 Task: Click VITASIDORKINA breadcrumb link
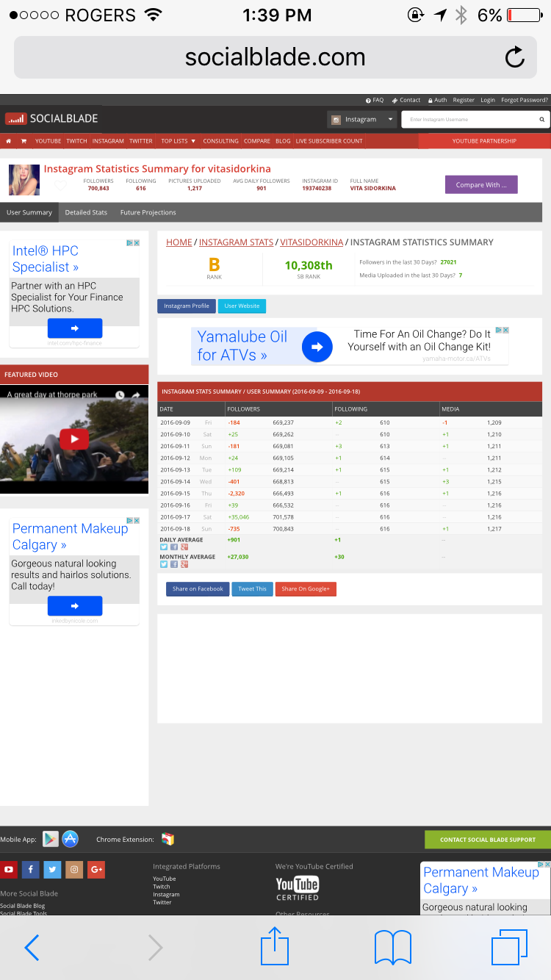[311, 242]
